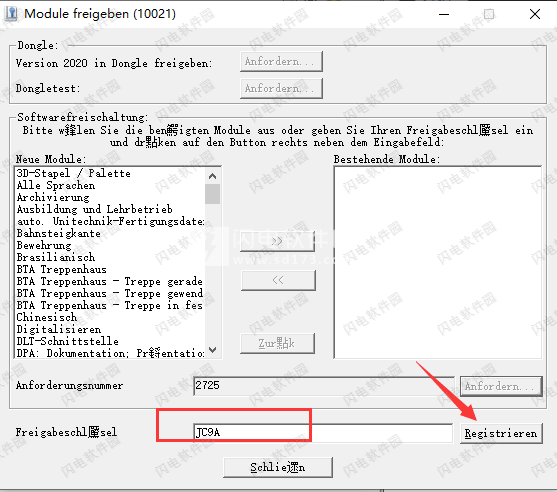Click Anfordern next to Version 2020 freigeben
557x492 pixels.
(281, 61)
